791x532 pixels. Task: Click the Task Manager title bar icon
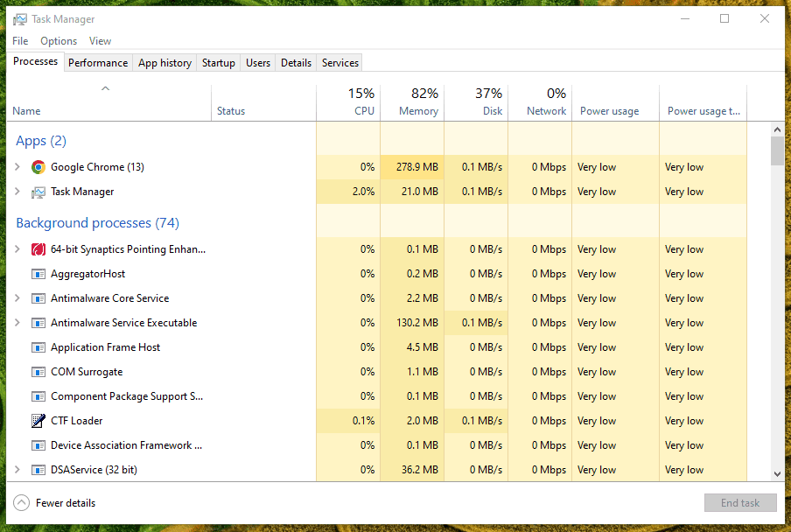click(x=19, y=19)
